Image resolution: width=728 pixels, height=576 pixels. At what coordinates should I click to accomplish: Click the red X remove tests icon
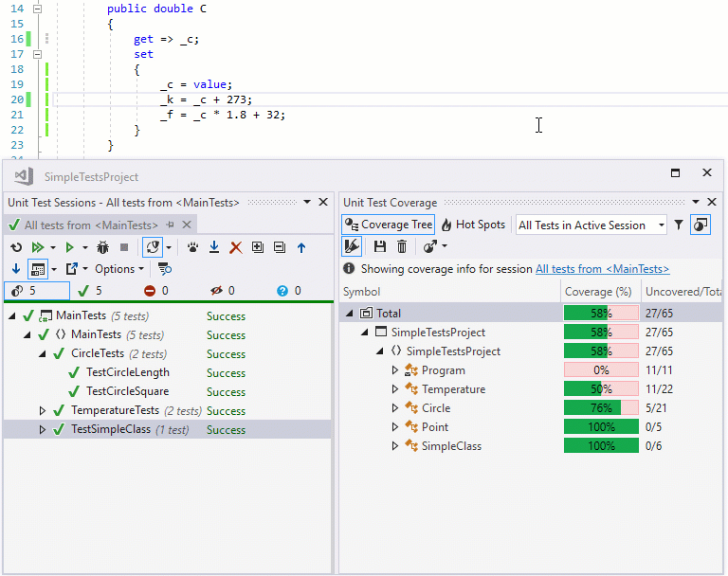(236, 247)
